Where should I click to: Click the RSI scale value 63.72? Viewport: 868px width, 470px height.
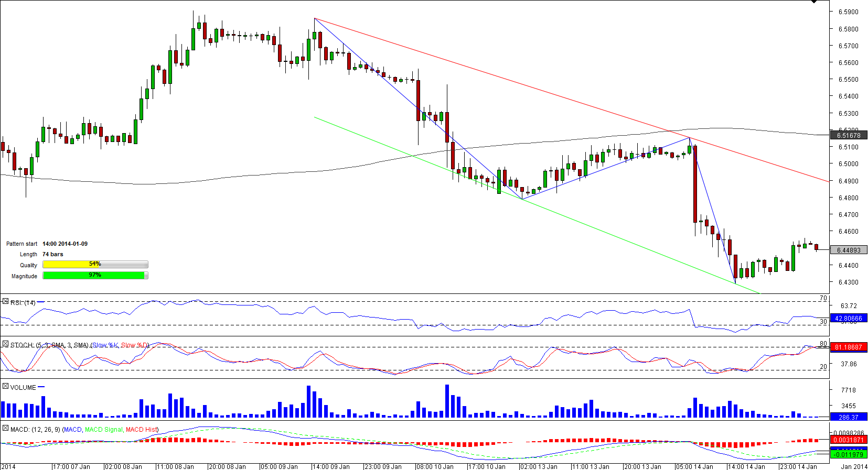click(x=849, y=306)
